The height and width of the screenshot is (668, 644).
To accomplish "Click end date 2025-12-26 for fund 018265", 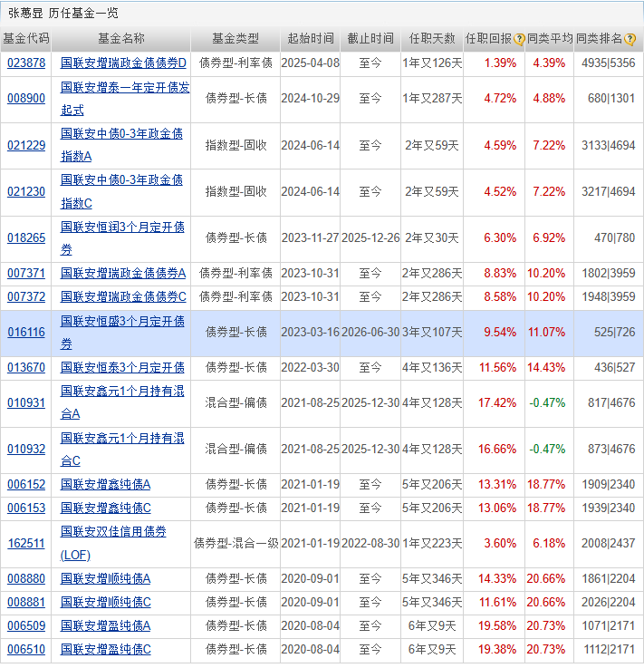I will [370, 237].
